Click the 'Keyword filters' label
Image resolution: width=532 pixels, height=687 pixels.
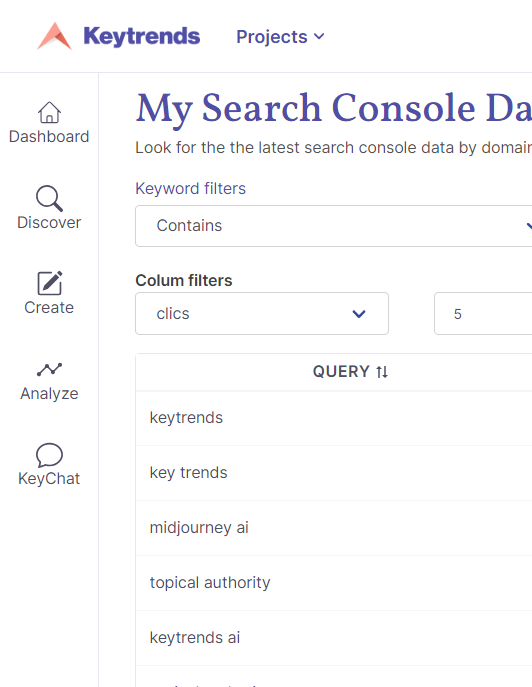[x=191, y=188]
